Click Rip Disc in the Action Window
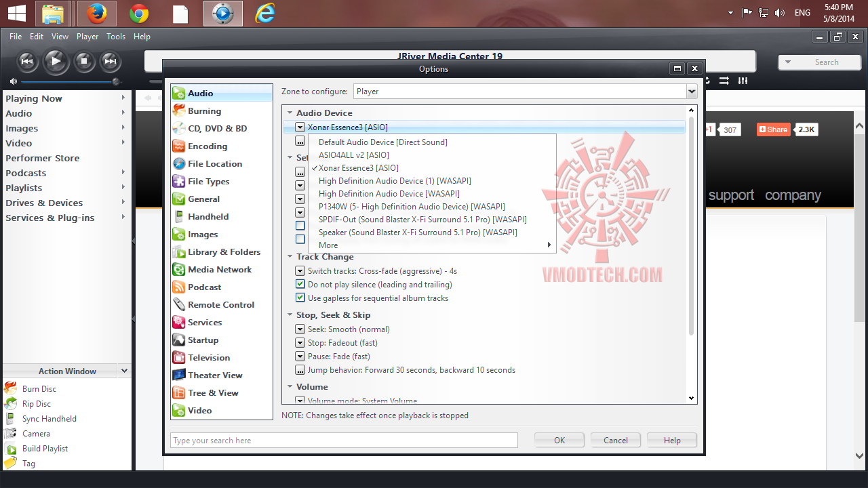 point(37,403)
